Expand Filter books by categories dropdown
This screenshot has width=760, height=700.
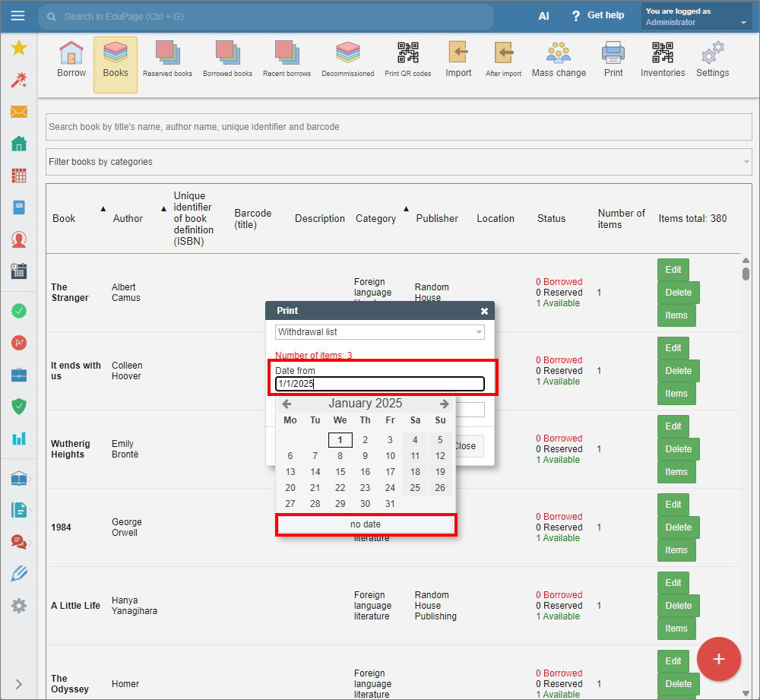(x=398, y=162)
